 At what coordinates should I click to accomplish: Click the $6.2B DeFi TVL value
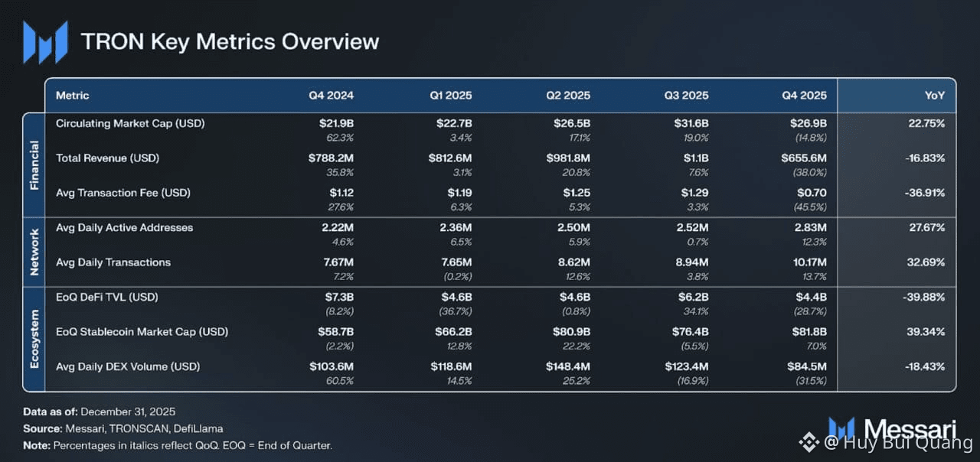click(x=694, y=297)
